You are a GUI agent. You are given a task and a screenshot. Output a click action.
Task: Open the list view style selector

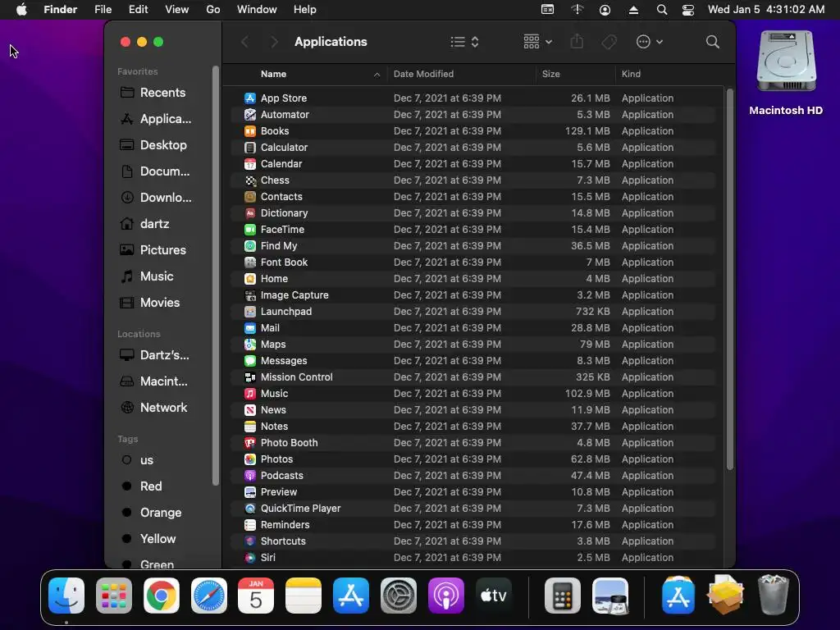[x=464, y=42]
